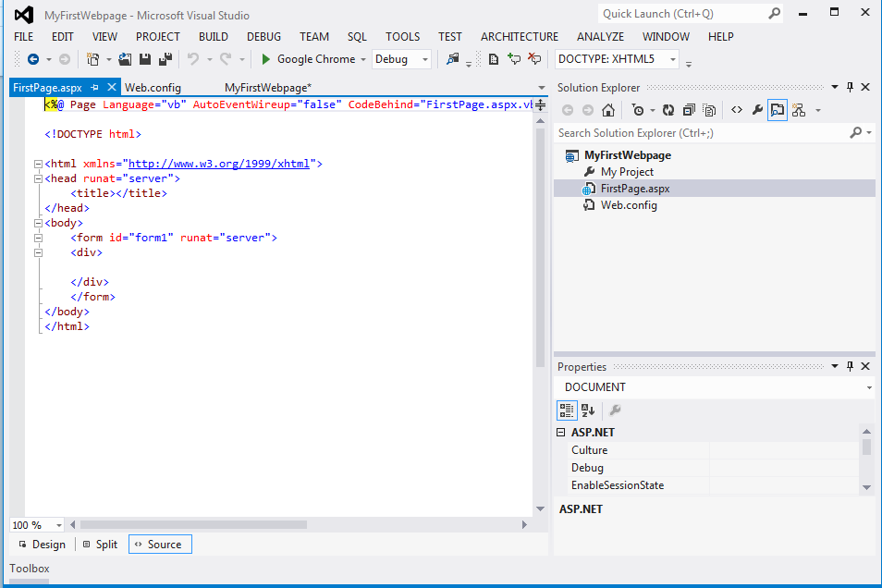
Task: Switch to the Web.config tab
Action: 153,88
